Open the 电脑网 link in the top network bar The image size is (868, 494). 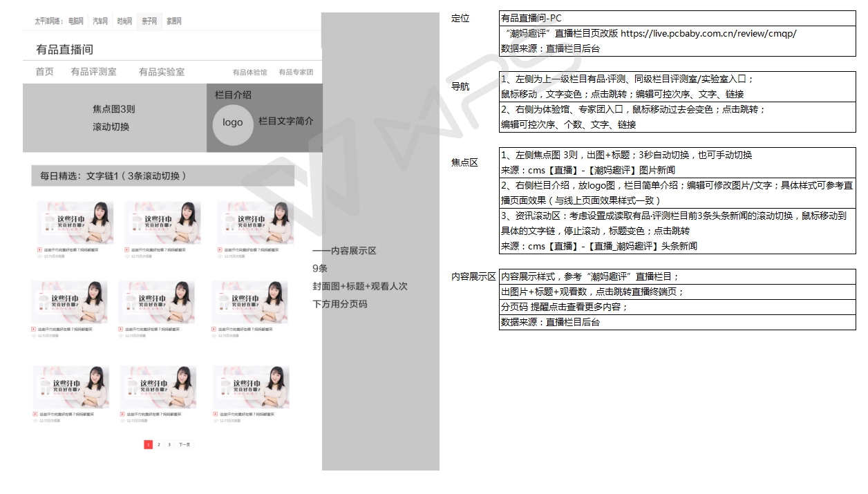tap(76, 21)
